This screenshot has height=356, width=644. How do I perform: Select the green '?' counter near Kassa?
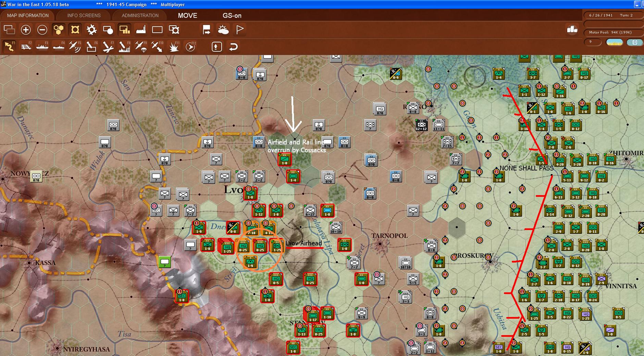[165, 262]
